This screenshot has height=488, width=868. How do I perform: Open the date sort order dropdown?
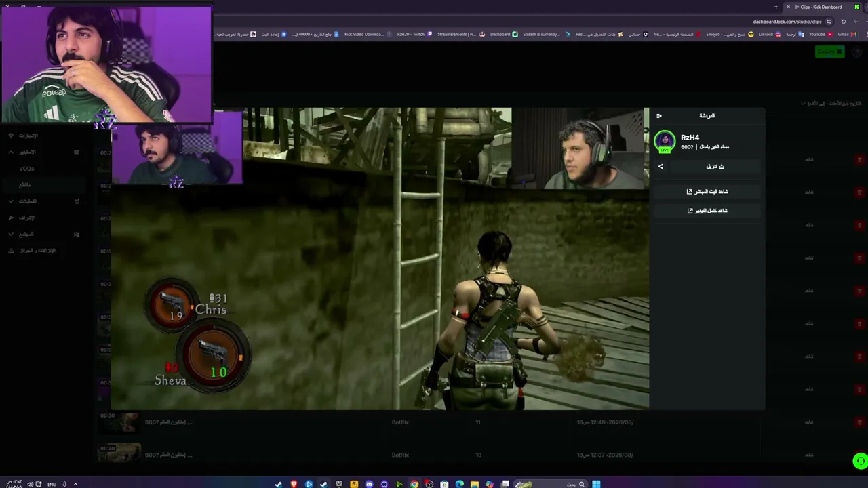click(831, 104)
